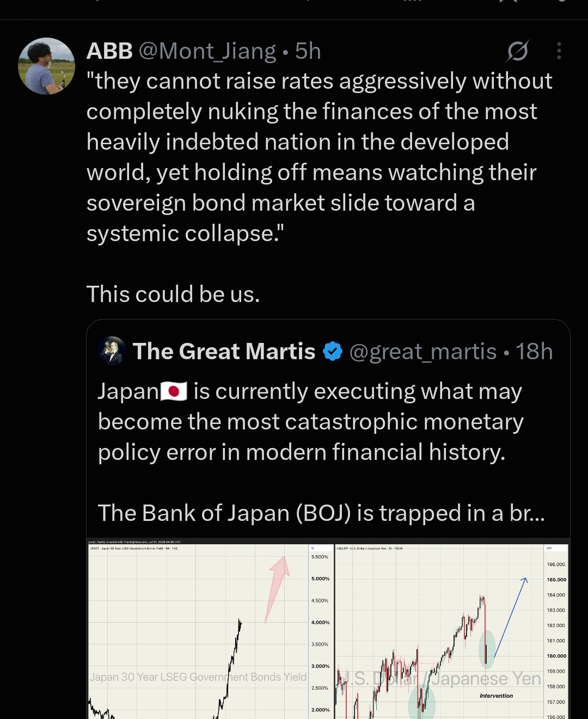Image resolution: width=588 pixels, height=719 pixels.
Task: Visit the @Mont_Jiang handle
Action: pyautogui.click(x=207, y=51)
